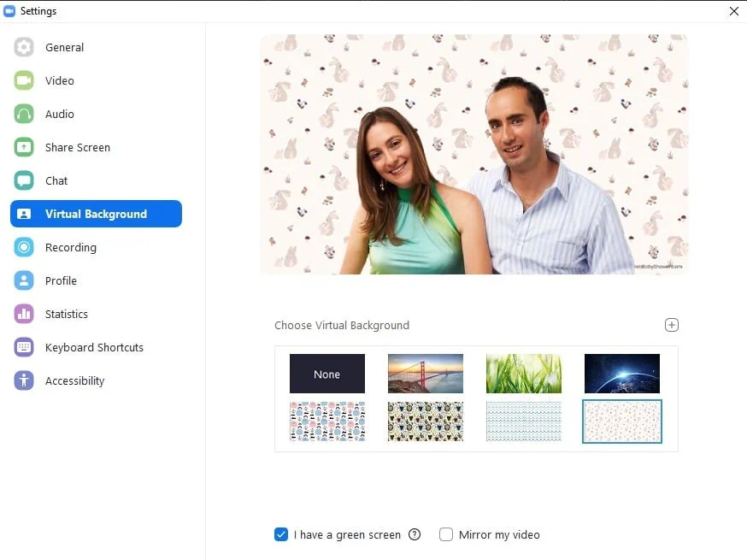
Task: Click the Accessibility person icon
Action: click(24, 380)
